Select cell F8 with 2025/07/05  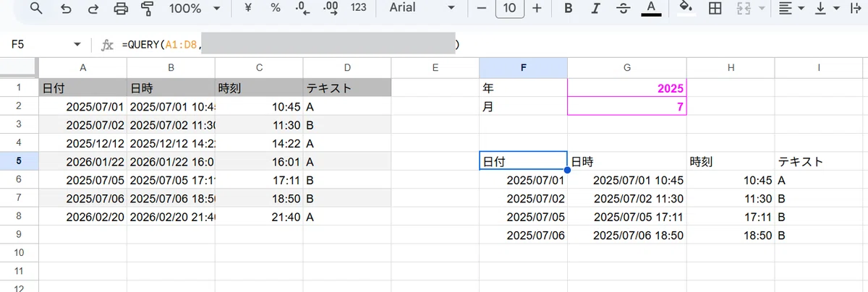point(523,216)
